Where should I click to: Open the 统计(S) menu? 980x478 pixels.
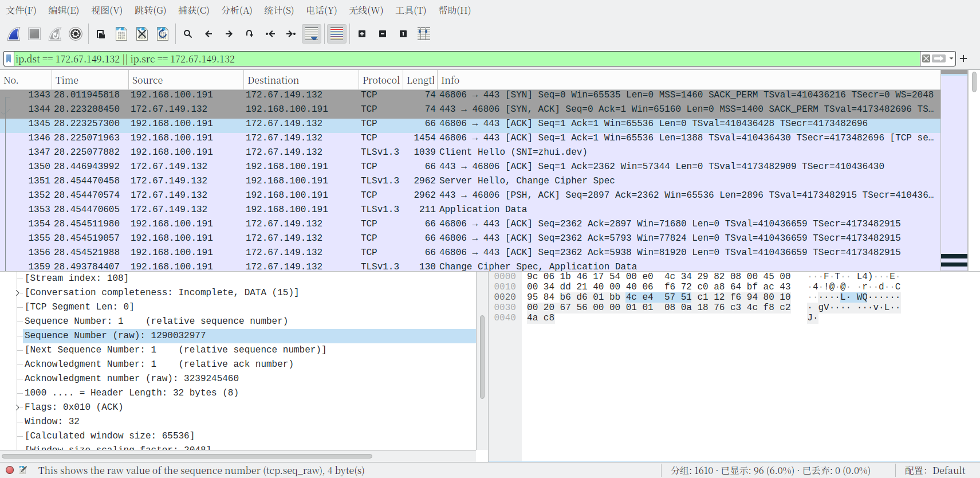279,10
